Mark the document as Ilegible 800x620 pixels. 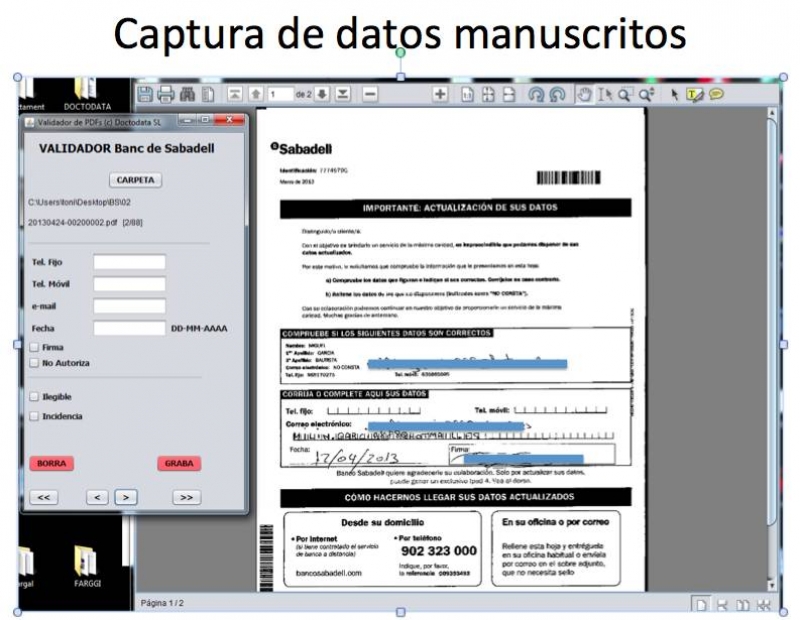[34, 396]
